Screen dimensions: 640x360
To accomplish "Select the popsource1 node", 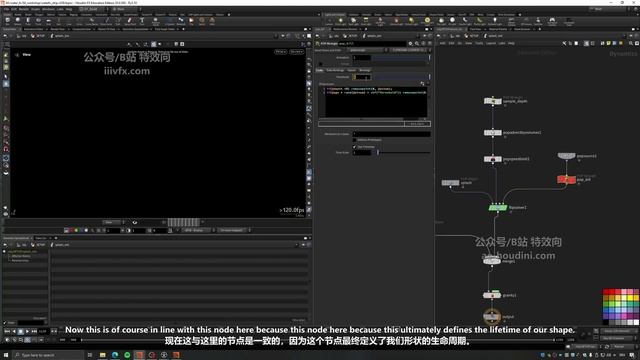I will pyautogui.click(x=567, y=156).
